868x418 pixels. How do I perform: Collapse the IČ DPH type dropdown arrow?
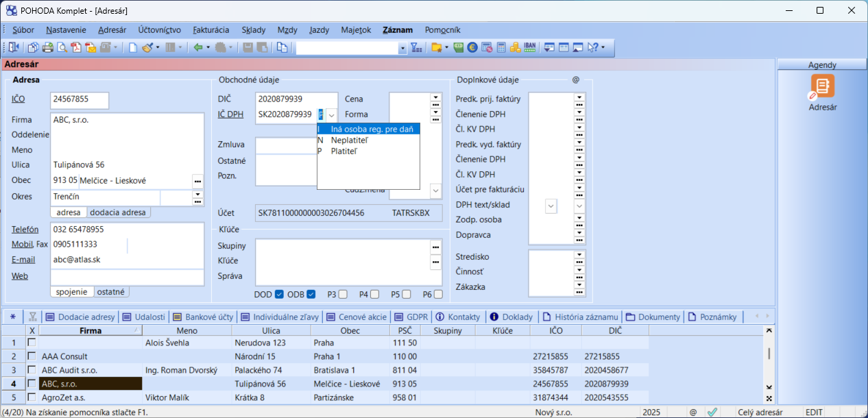[x=331, y=114]
